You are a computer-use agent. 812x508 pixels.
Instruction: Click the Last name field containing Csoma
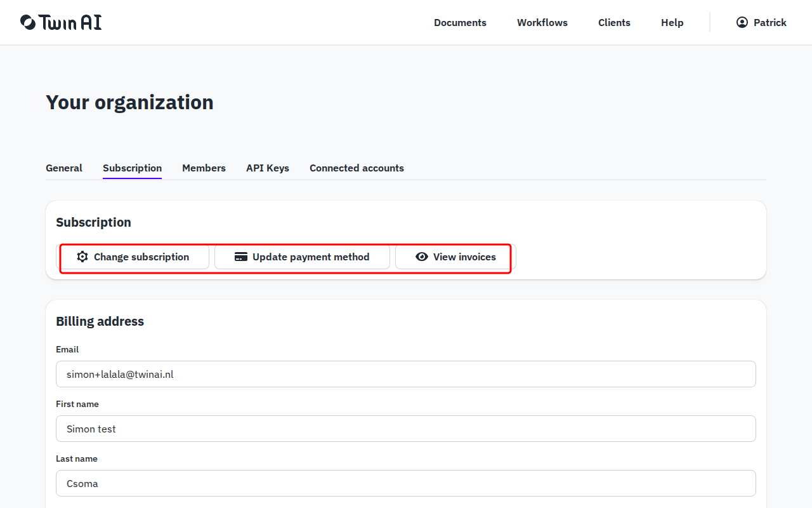406,483
